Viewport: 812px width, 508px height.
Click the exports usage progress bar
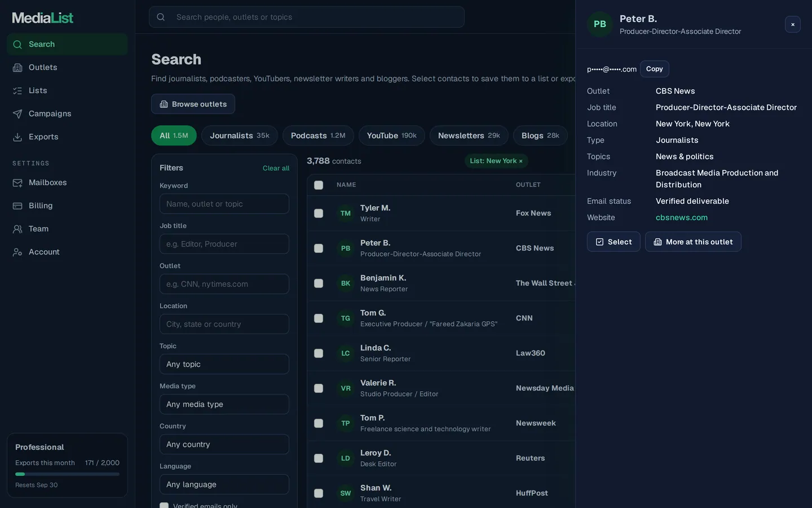67,474
